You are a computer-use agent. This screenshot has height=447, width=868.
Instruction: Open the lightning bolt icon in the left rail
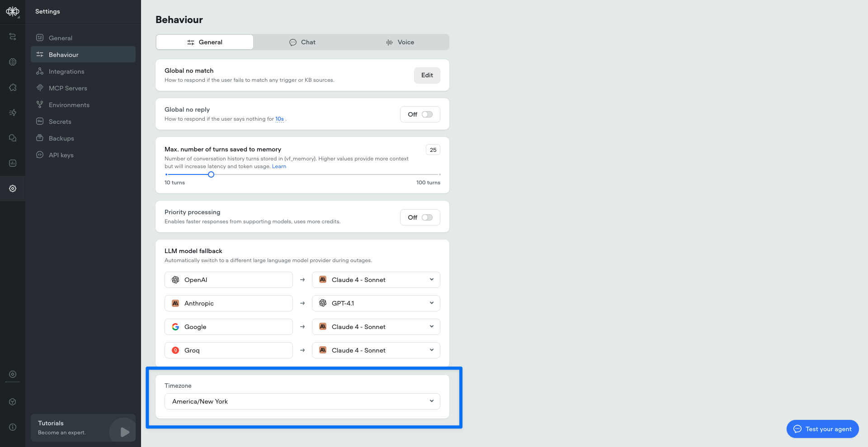pos(13,113)
